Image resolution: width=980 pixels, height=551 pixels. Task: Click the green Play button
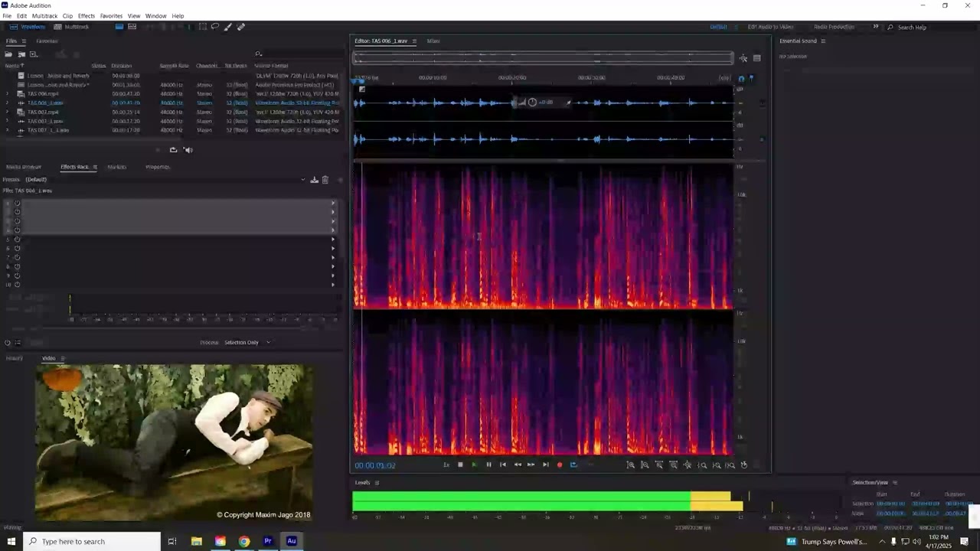point(474,465)
